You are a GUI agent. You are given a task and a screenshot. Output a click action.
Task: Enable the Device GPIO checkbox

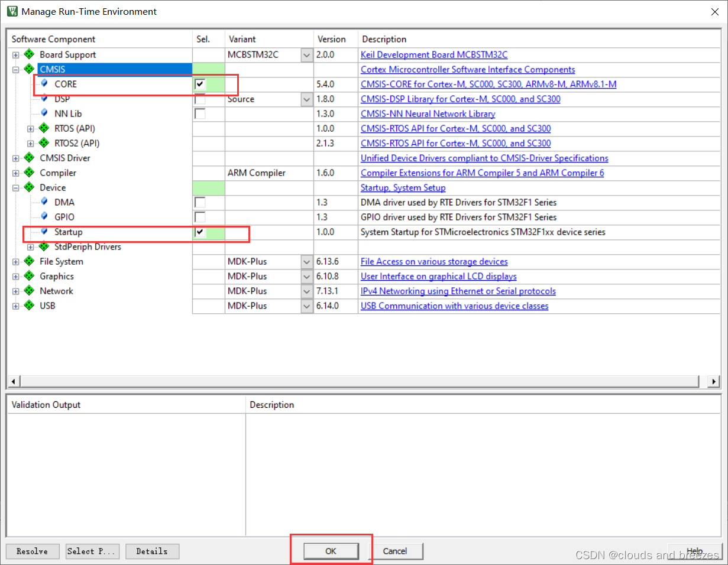click(200, 217)
